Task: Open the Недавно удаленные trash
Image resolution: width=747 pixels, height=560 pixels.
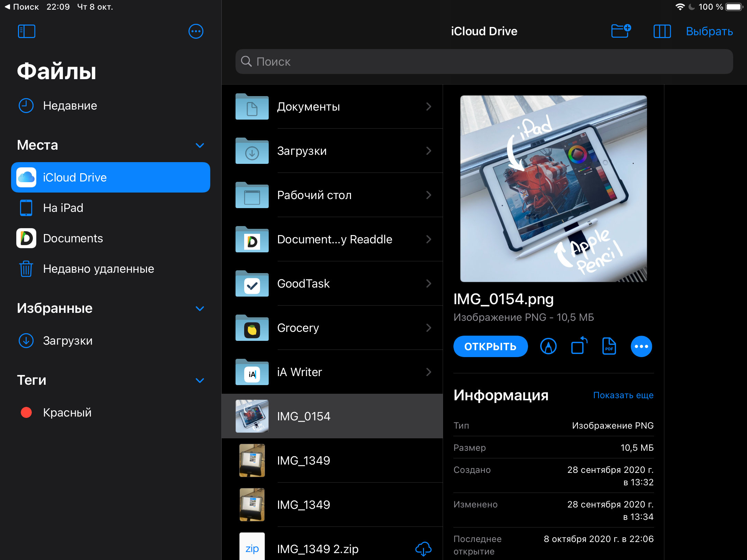Action: tap(98, 269)
